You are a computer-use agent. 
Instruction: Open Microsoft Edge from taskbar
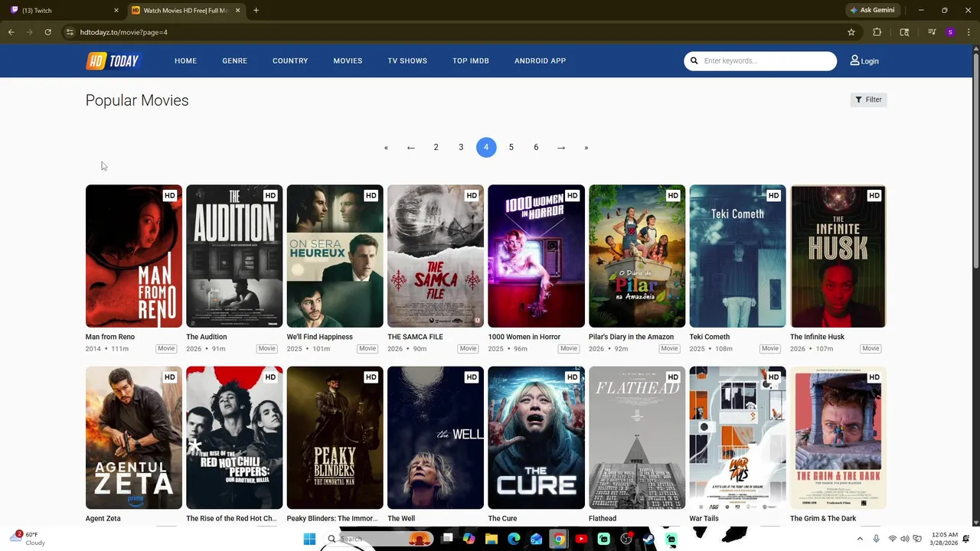point(514,540)
